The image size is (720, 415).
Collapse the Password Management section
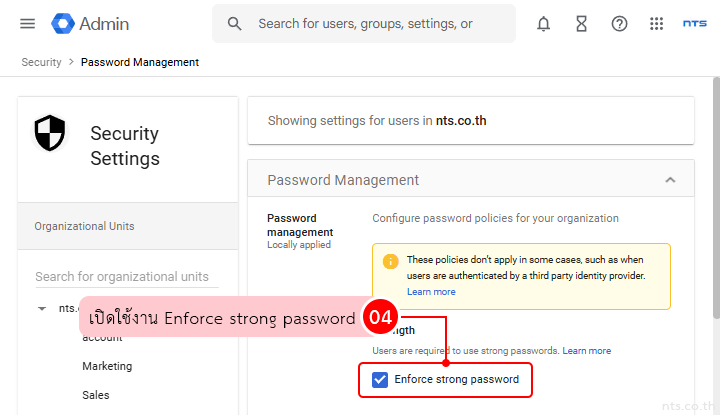670,180
